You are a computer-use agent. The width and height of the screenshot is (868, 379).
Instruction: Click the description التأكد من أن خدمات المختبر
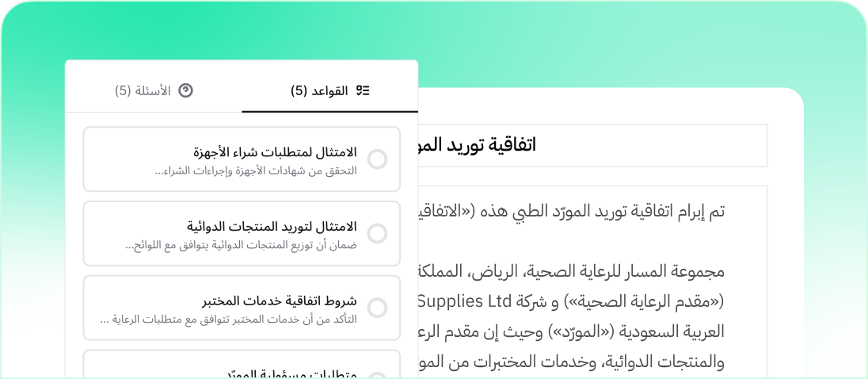pos(228,320)
